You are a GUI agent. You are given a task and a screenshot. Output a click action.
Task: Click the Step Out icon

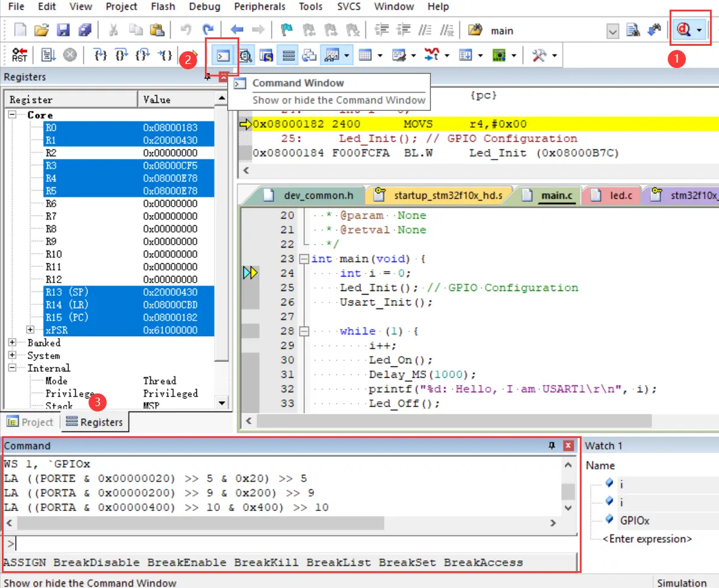tap(143, 55)
